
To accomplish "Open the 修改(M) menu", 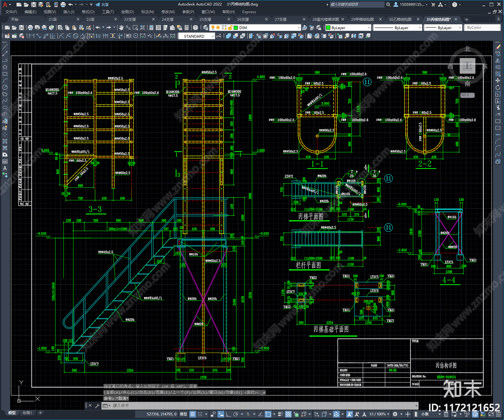I will 168,12.
